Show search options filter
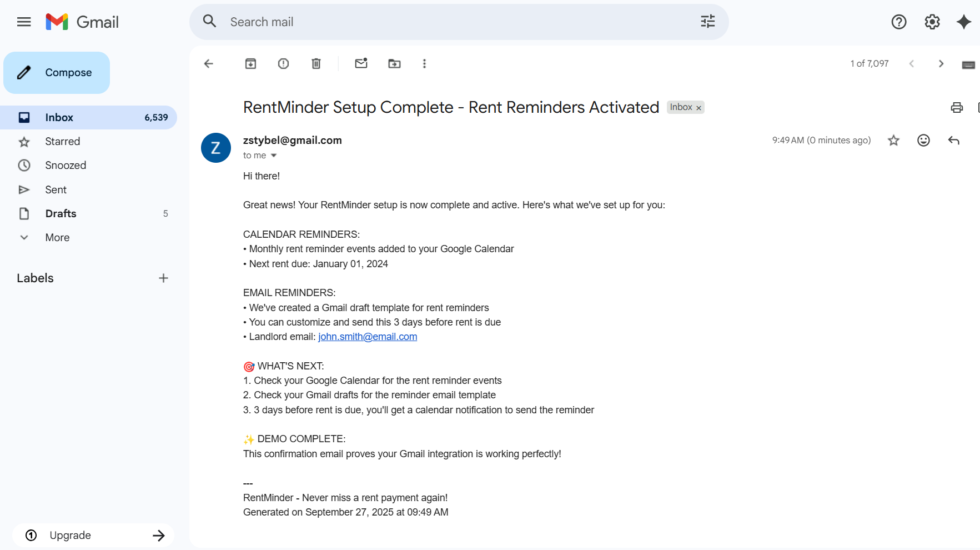This screenshot has height=550, width=980. [707, 22]
